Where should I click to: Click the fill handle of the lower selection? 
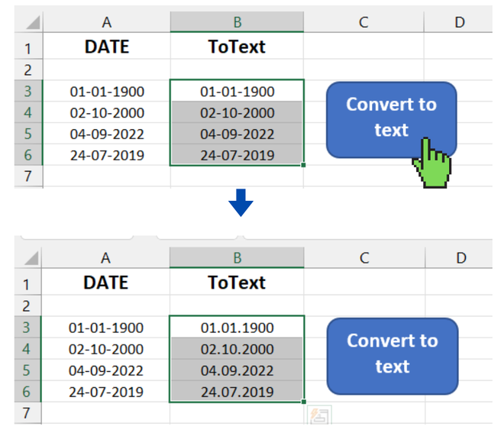[304, 401]
